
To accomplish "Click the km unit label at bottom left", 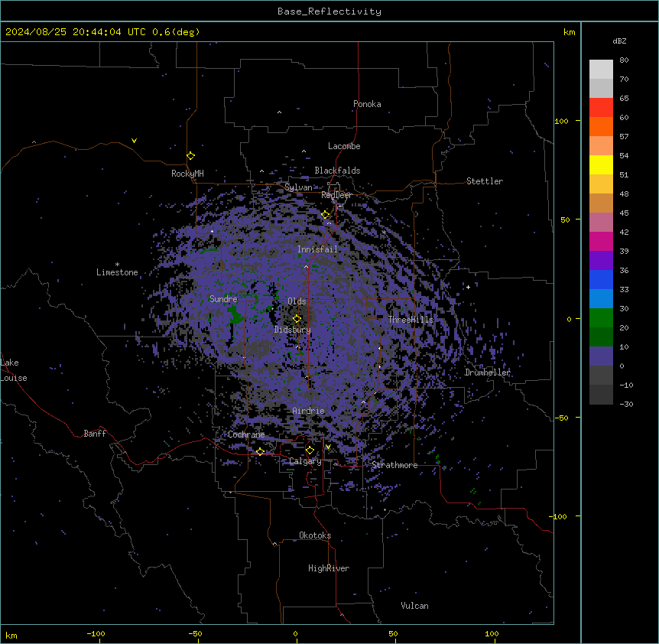I will [11, 635].
